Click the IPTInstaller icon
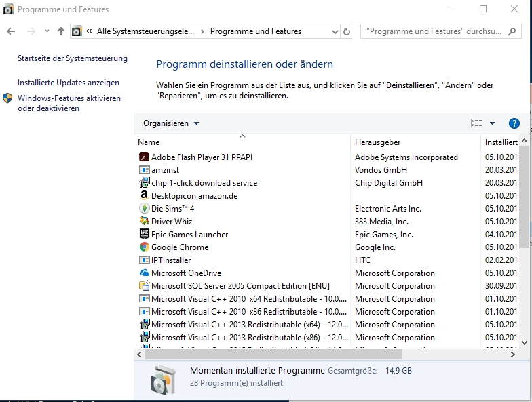This screenshot has width=532, height=402. pos(144,260)
